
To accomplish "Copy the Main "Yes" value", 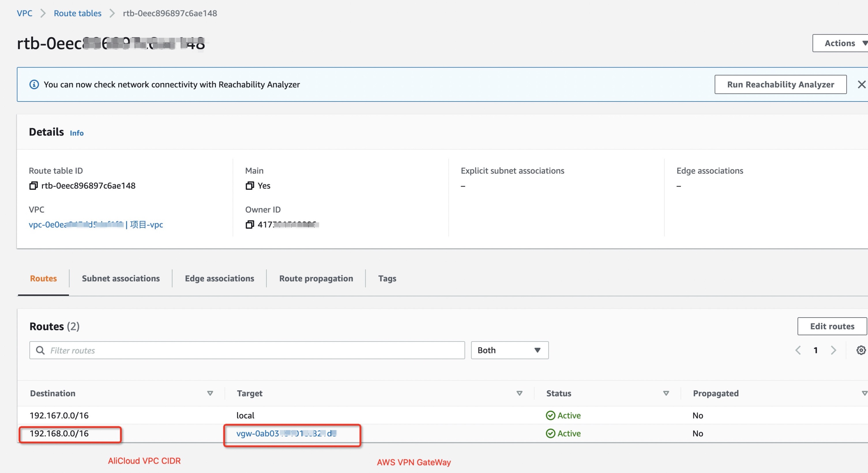I will [250, 186].
